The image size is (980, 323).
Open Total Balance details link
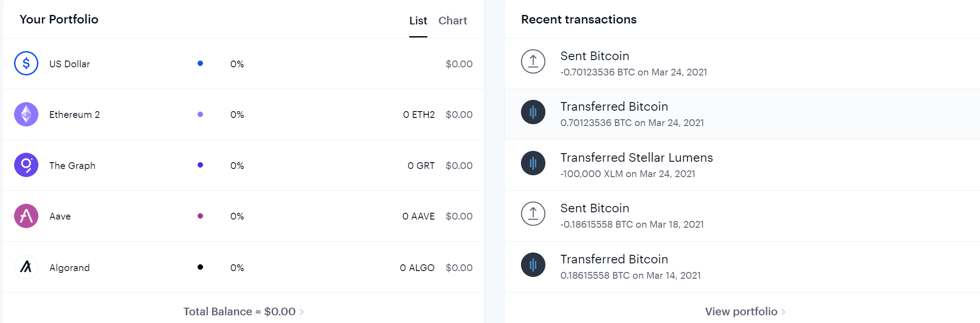click(x=239, y=312)
